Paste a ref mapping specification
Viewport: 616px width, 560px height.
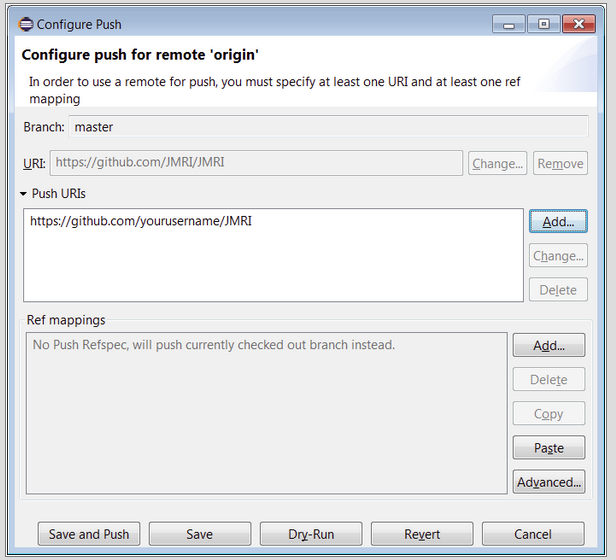pos(549,448)
